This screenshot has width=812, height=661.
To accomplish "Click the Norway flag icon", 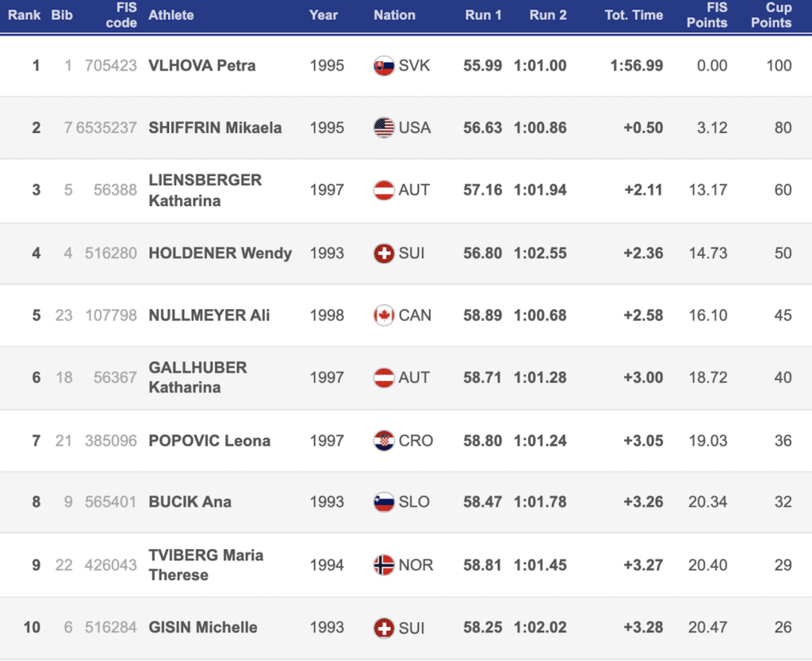I will [x=384, y=565].
